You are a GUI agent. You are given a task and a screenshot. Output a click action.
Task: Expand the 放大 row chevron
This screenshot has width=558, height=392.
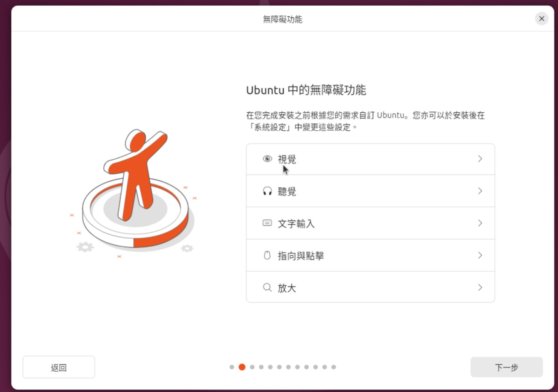(480, 288)
